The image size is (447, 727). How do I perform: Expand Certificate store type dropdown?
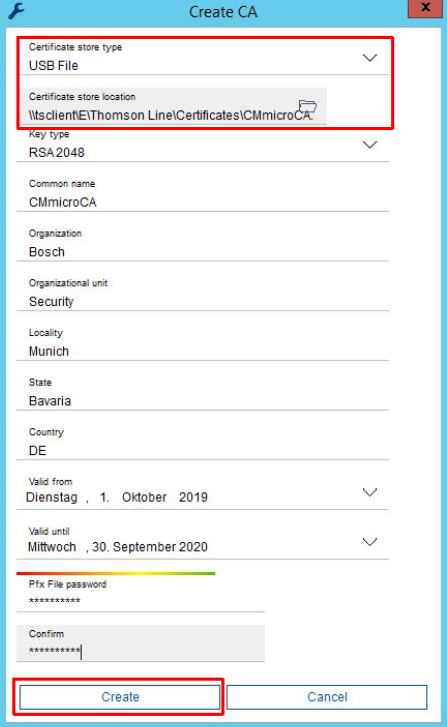tap(370, 58)
